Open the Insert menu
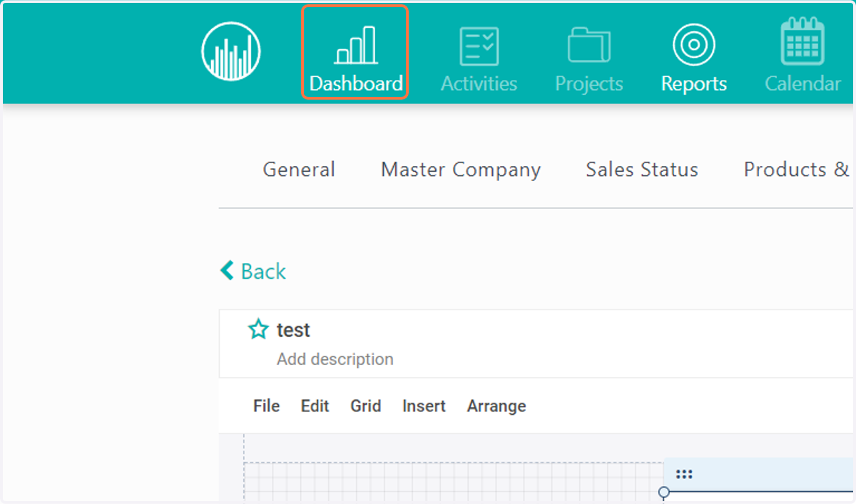This screenshot has width=856, height=504. (424, 406)
